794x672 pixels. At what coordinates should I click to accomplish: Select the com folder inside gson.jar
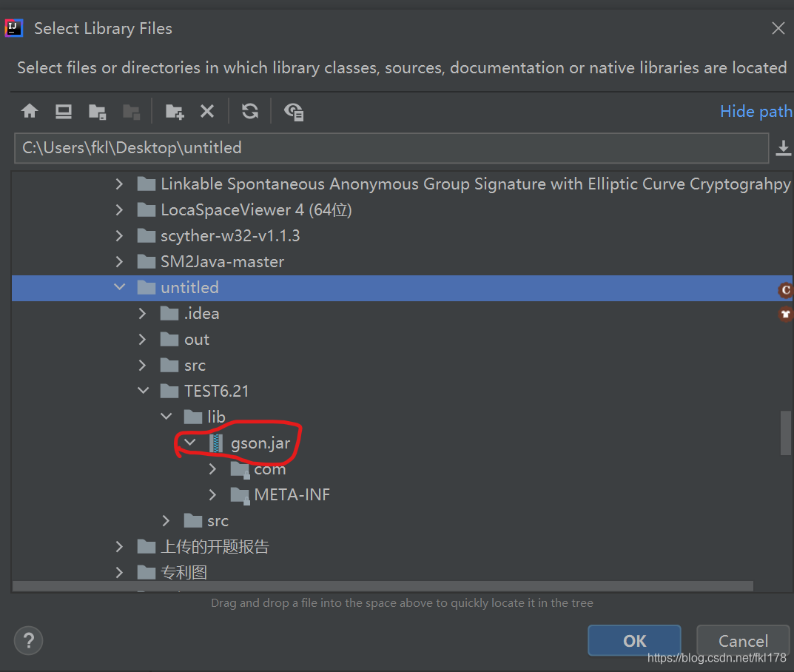(270, 469)
